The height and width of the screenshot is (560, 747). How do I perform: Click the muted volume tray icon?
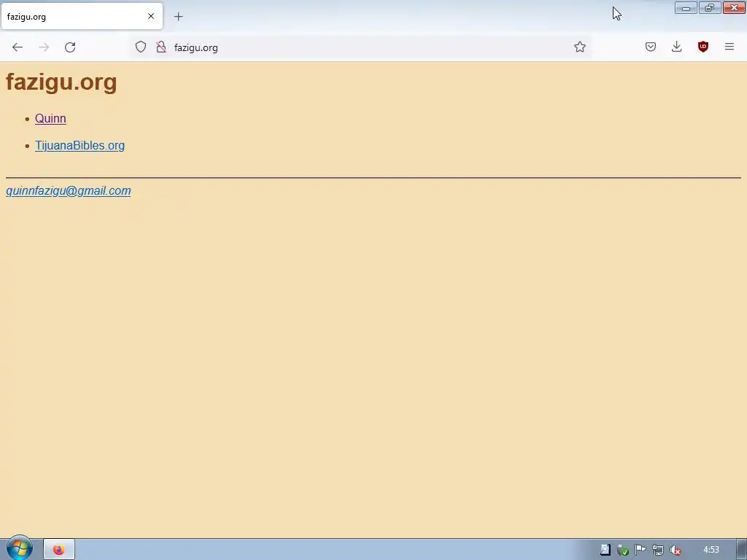(675, 550)
